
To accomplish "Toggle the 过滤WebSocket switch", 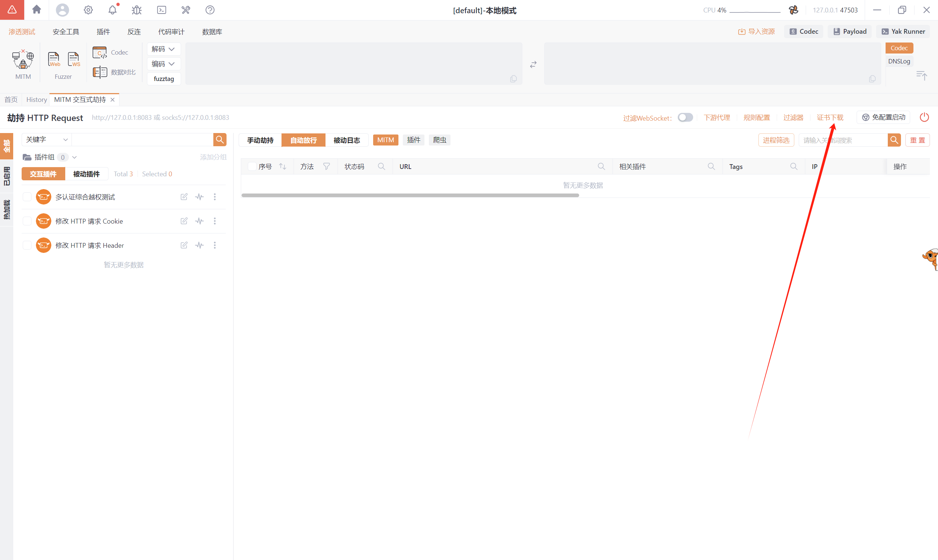I will (685, 117).
